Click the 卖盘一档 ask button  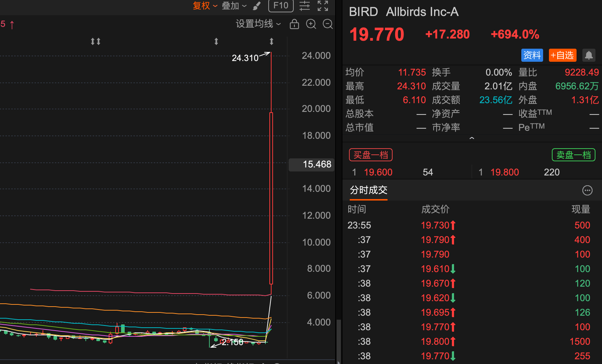(574, 155)
